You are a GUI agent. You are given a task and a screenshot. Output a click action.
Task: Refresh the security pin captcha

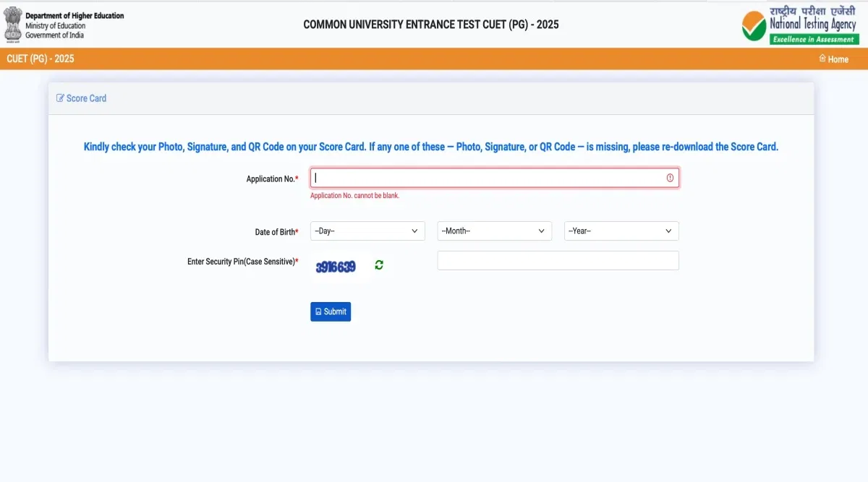379,265
